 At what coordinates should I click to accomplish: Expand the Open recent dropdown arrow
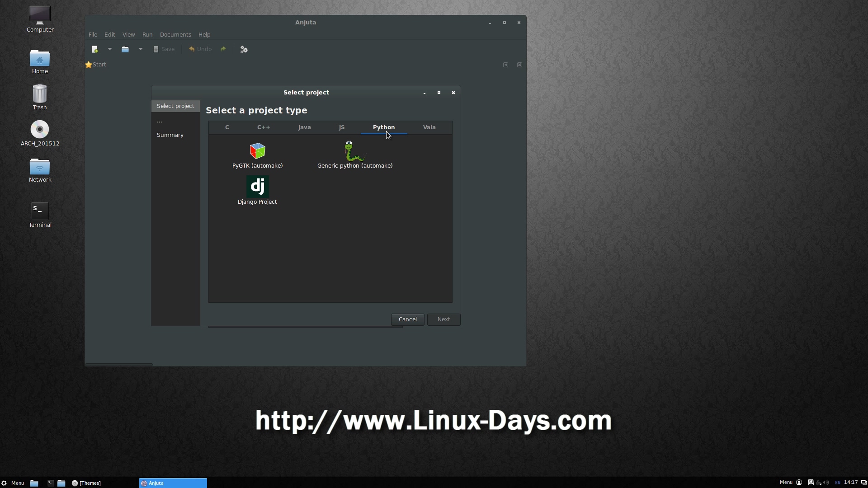pos(141,49)
